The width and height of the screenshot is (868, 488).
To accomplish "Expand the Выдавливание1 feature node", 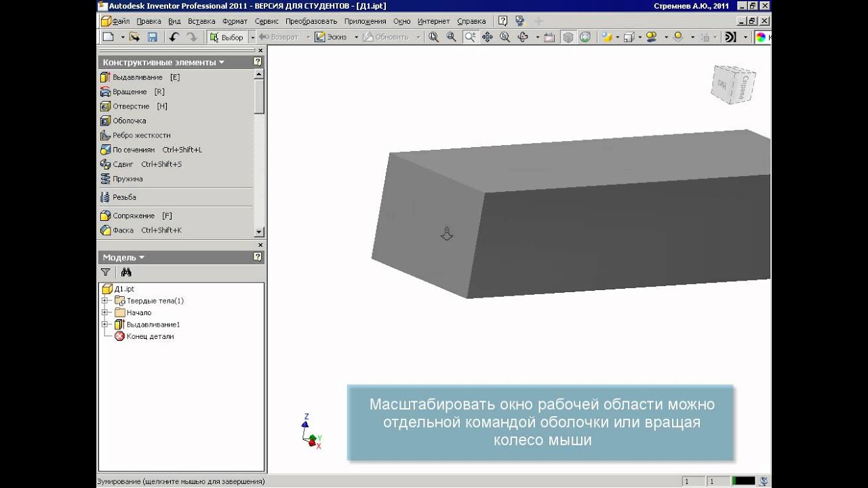I will [x=105, y=325].
